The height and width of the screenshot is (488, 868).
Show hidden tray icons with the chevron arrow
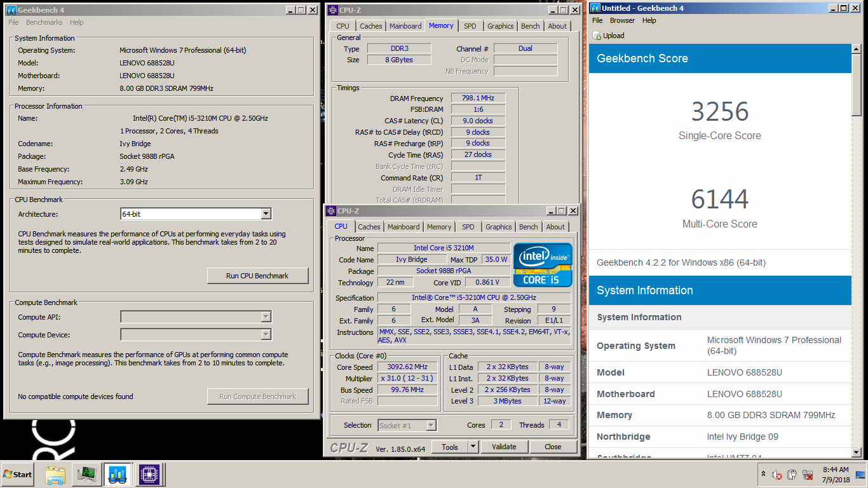763,474
